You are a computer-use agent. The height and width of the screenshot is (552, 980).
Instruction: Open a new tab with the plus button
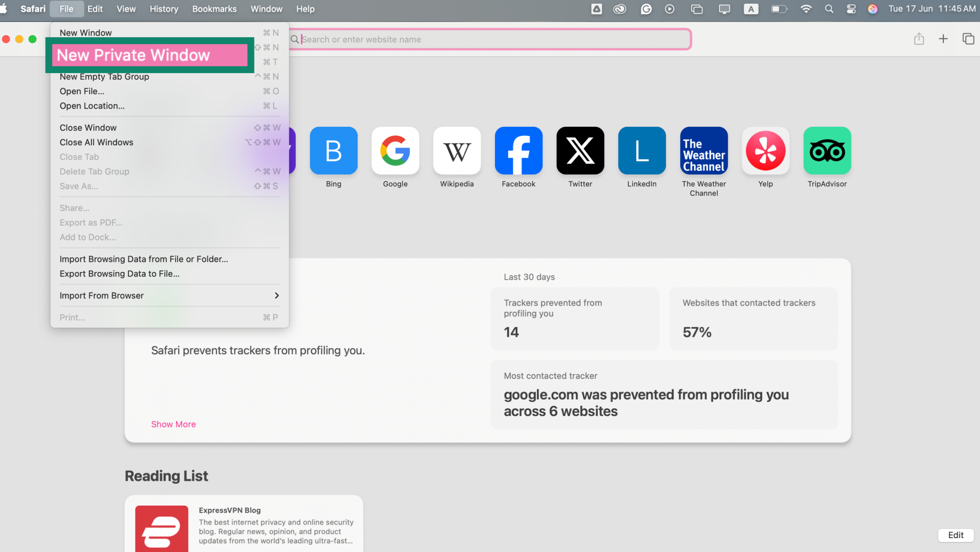pos(943,39)
